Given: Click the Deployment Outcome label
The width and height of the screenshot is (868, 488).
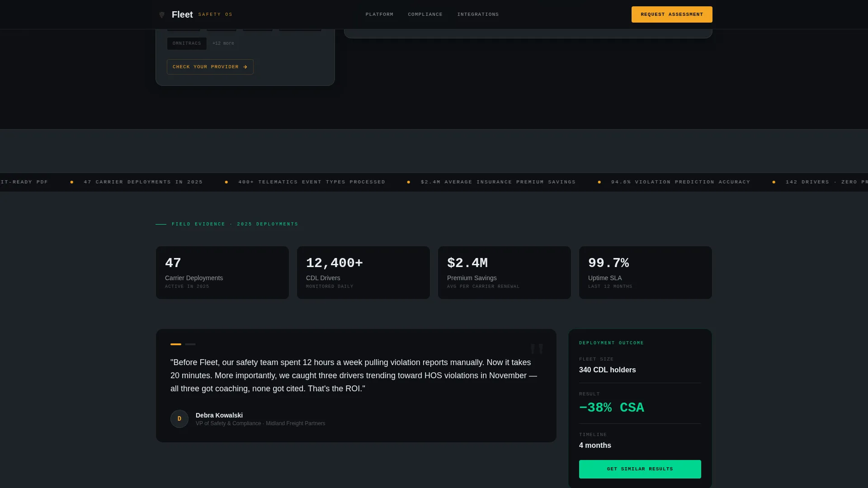Looking at the screenshot, I should click(611, 343).
